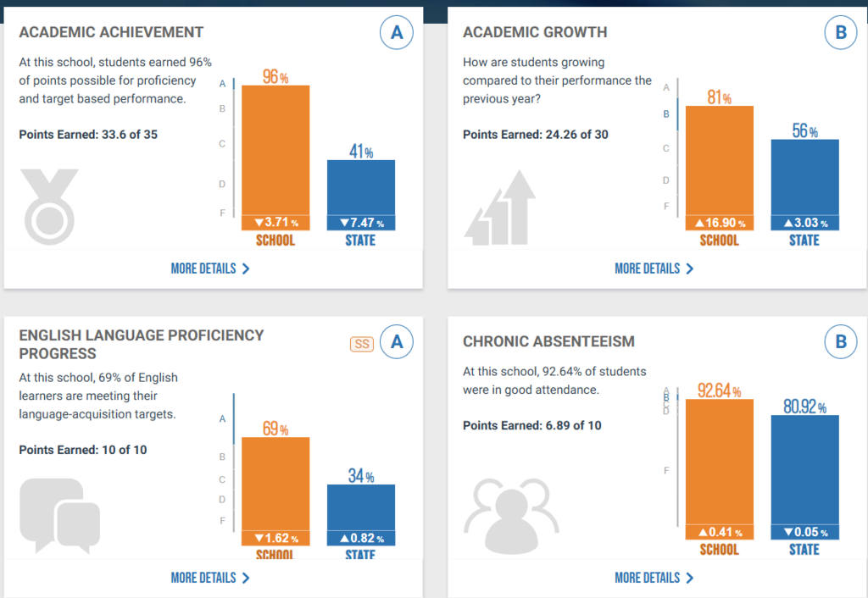Select the circled B badge on Academic Growth
868x598 pixels.
840,32
